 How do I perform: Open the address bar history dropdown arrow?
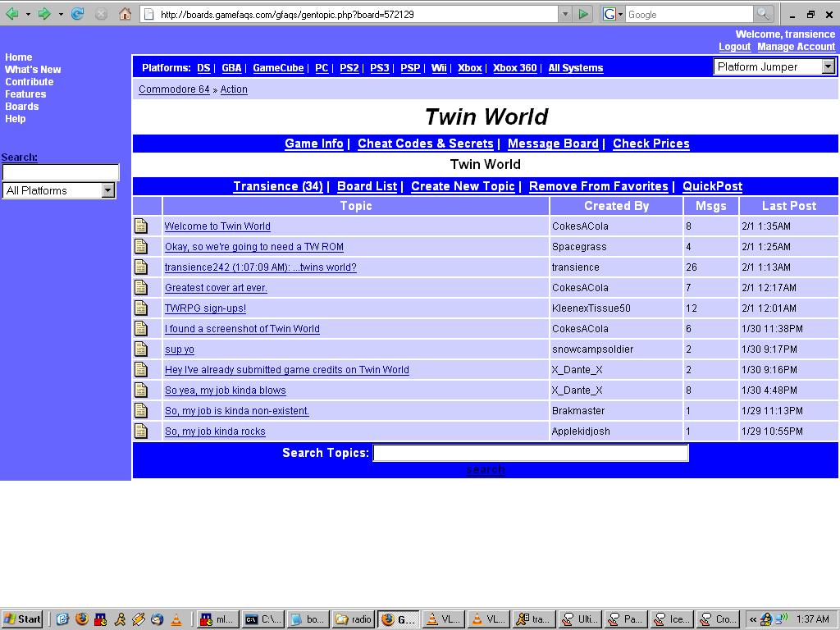pyautogui.click(x=564, y=14)
